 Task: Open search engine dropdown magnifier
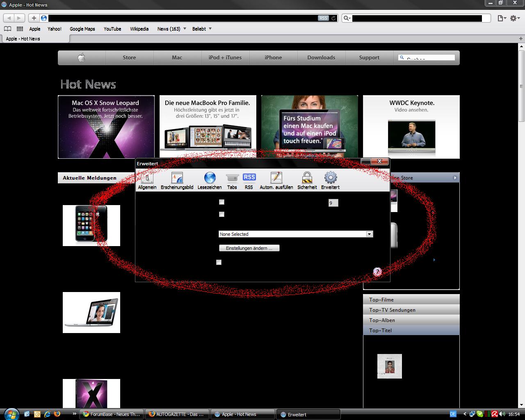tap(347, 18)
